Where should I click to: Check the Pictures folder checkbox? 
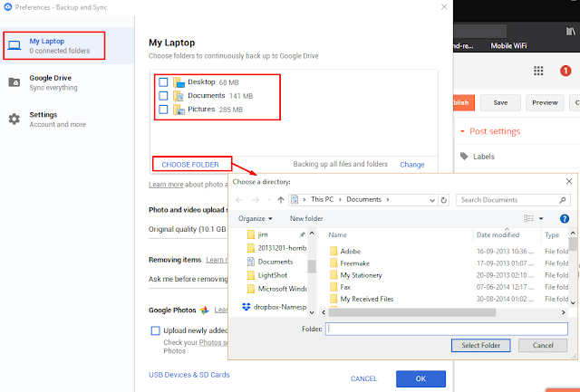click(163, 110)
